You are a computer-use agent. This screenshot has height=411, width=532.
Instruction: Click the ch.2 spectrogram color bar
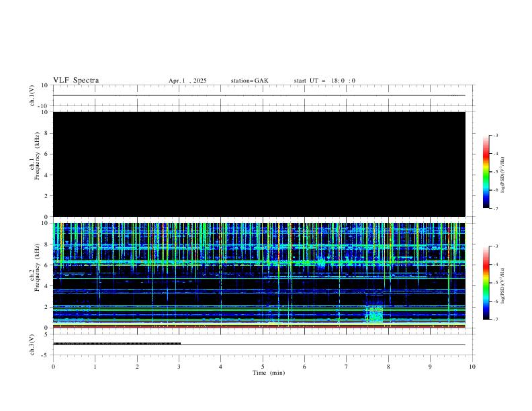tap(486, 283)
